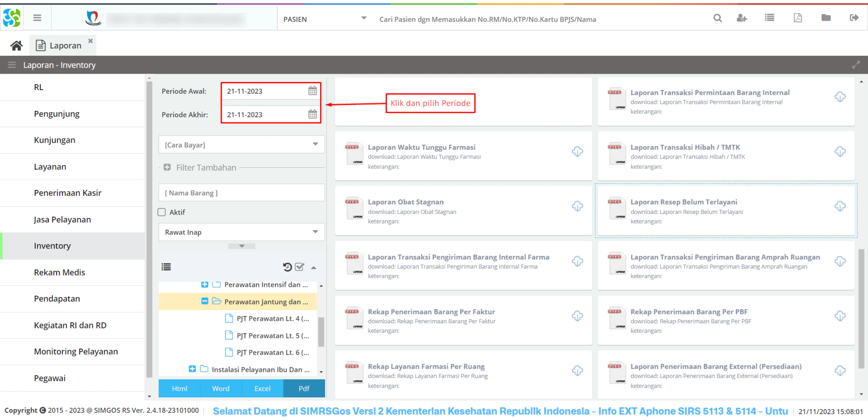Select PJT Perawatan Lt. 6 tree item
This screenshot has width=868, height=420.
coord(272,352)
